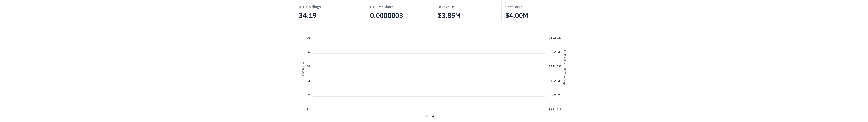
Task: Select the $3.85M USD value figure
Action: [449, 15]
